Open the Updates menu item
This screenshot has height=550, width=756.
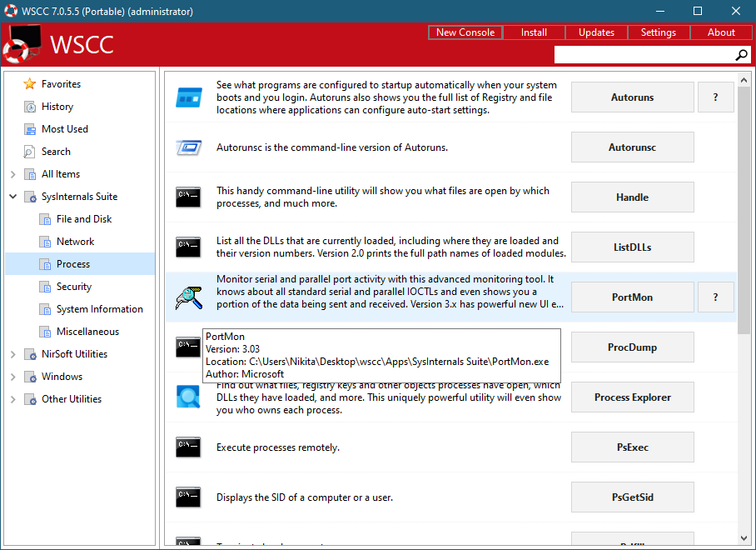pyautogui.click(x=596, y=32)
